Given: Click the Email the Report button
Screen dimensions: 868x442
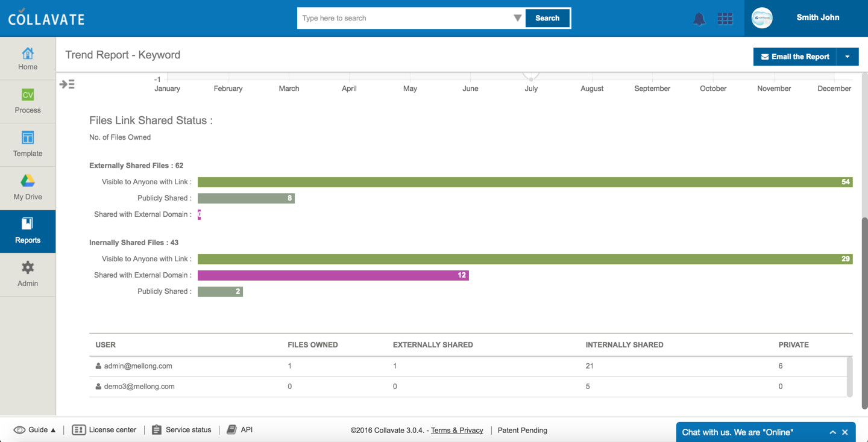Looking at the screenshot, I should (x=794, y=57).
